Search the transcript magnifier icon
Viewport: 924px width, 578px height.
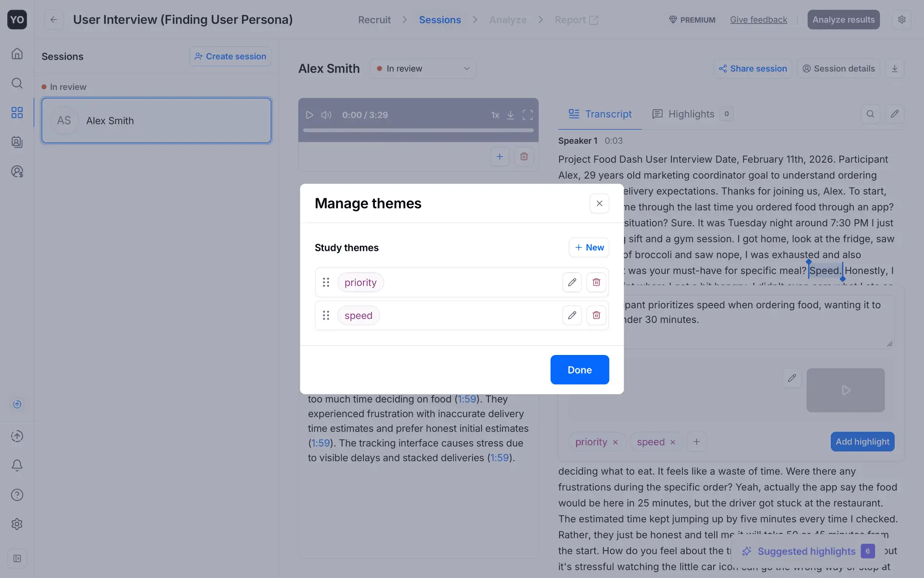click(x=870, y=114)
